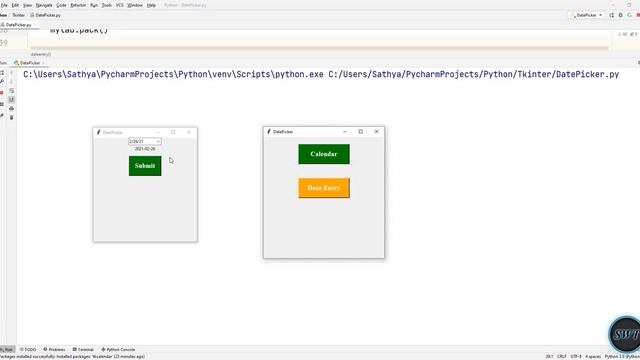The image size is (640, 360).
Task: Click the Python interpreter in status bar
Action: coord(622,356)
